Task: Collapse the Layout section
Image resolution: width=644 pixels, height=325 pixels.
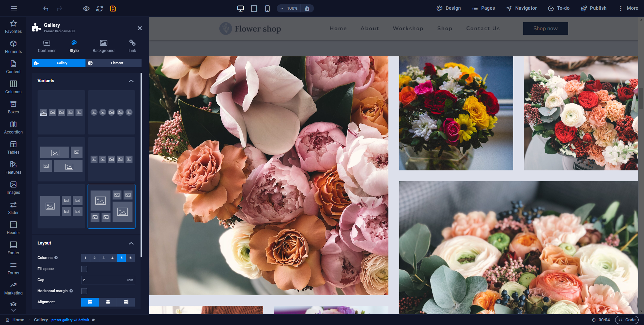Action: point(131,243)
